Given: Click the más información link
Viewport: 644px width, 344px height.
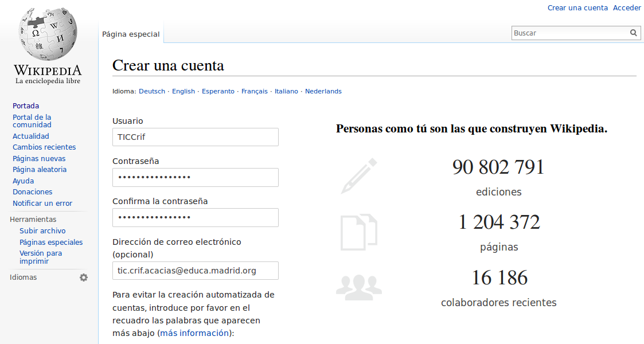Looking at the screenshot, I should (x=195, y=333).
